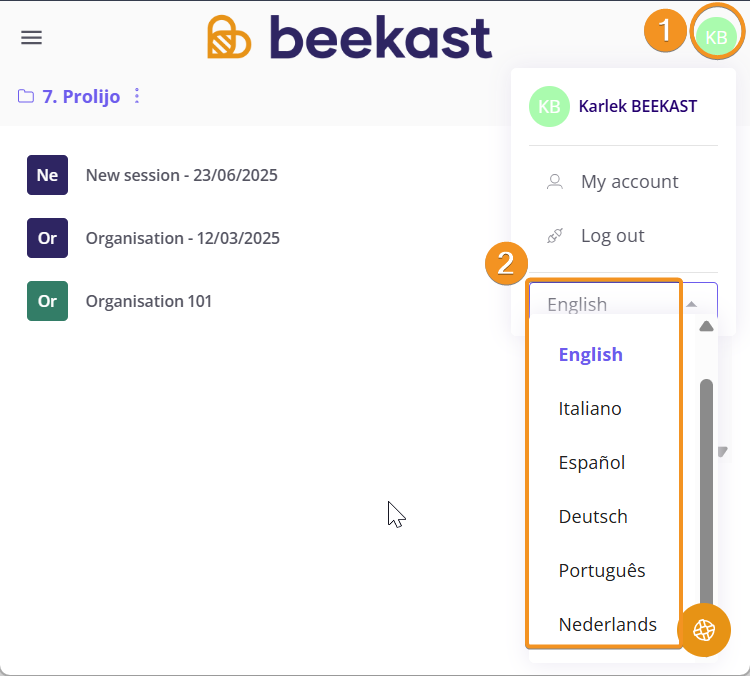Click the beekast heart logo icon
This screenshot has height=676, width=750.
point(229,37)
